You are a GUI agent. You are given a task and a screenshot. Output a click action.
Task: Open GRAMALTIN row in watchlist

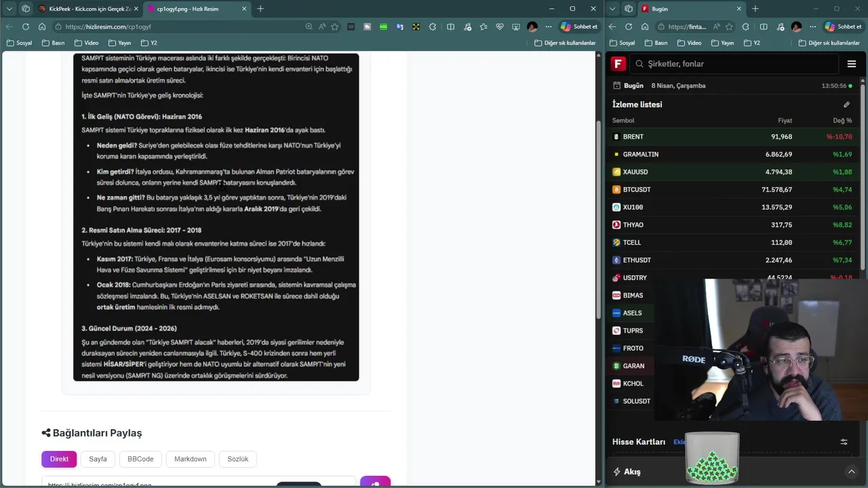[x=732, y=155]
